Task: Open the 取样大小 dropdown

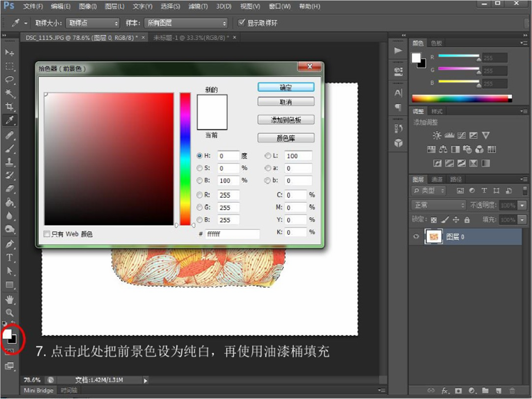Action: click(x=93, y=23)
